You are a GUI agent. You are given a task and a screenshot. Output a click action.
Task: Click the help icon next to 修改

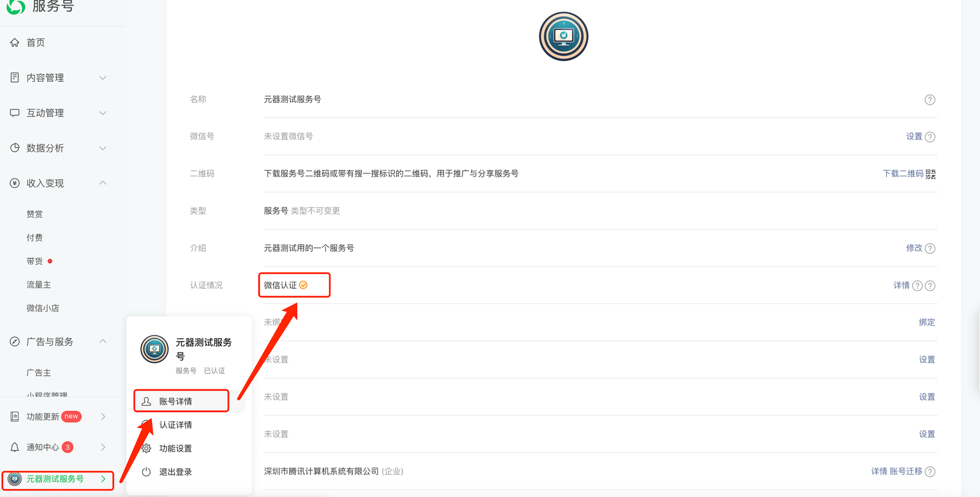(930, 248)
